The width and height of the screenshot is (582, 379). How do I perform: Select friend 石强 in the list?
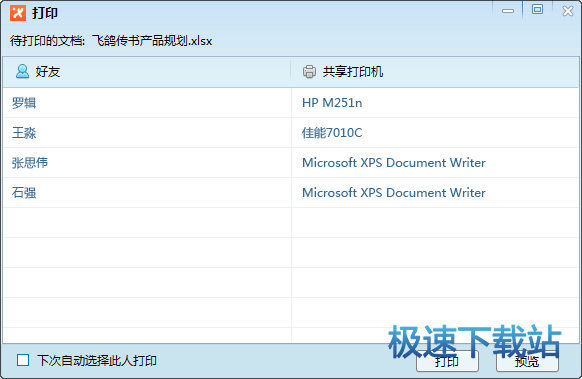point(24,193)
